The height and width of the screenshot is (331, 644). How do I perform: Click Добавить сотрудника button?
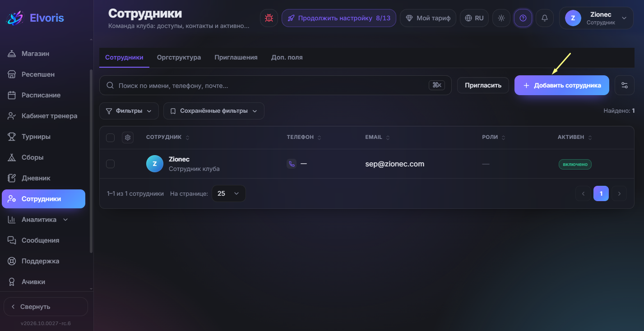click(x=562, y=85)
